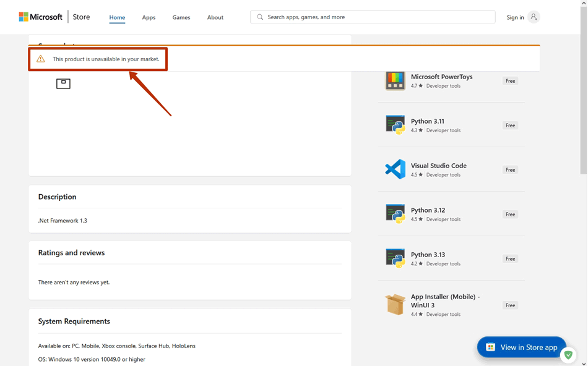Click Free button for Python 3.13
The height and width of the screenshot is (366, 588).
[x=510, y=259]
